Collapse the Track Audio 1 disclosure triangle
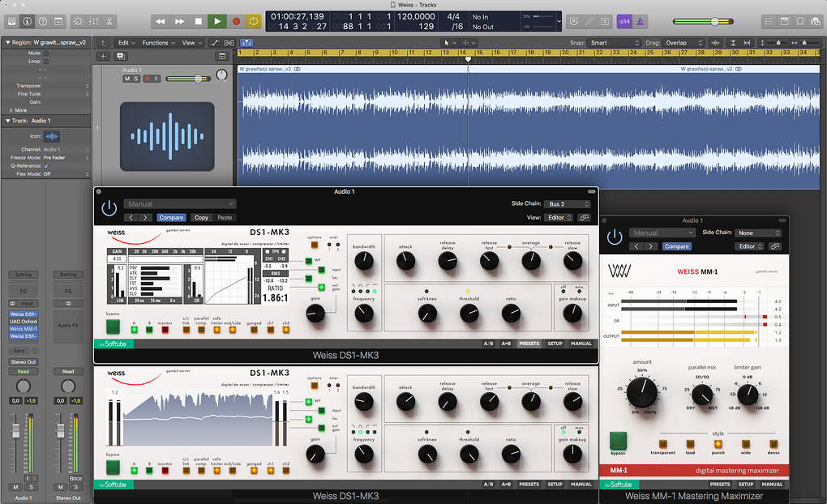Screen dimensions: 827x504 tap(7, 121)
